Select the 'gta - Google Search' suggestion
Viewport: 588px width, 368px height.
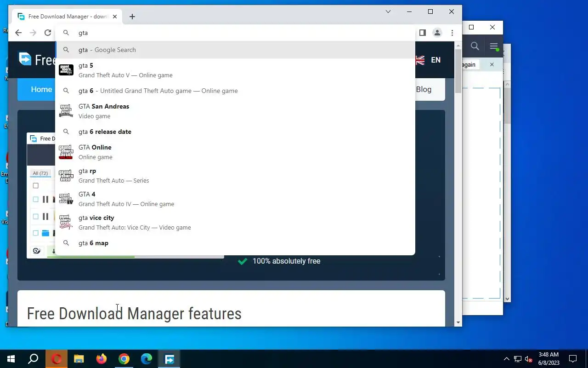(235, 50)
